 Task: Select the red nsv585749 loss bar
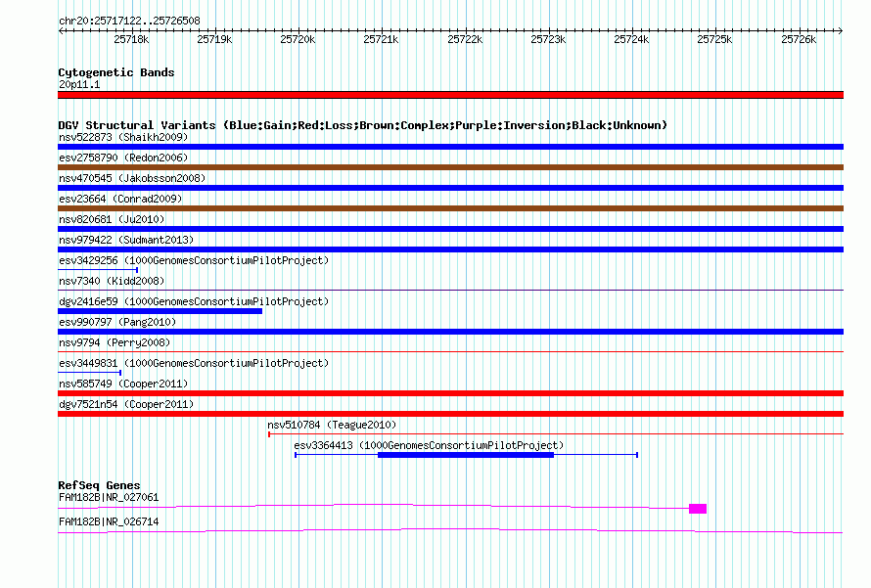click(450, 393)
